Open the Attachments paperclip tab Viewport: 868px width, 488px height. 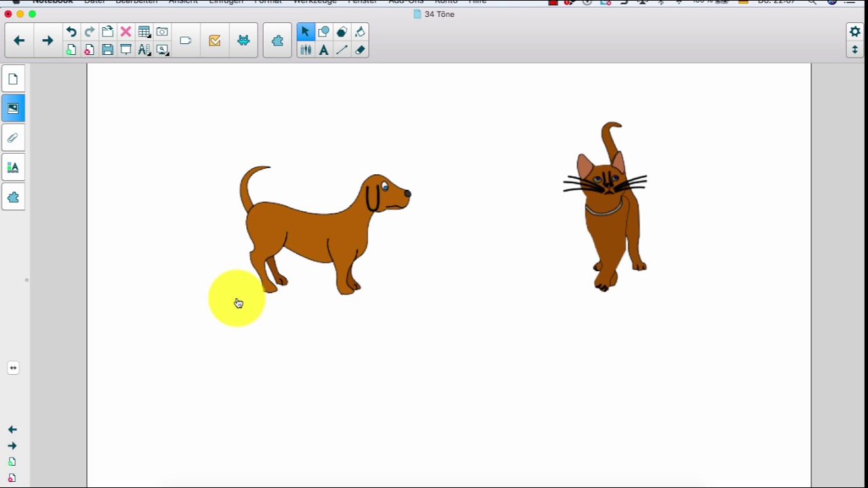tap(13, 138)
